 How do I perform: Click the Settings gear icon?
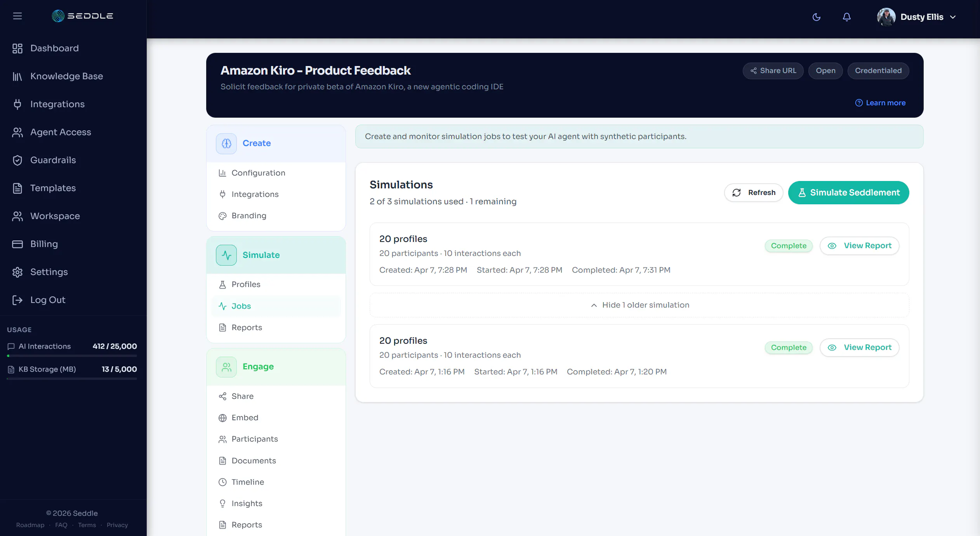(x=17, y=272)
